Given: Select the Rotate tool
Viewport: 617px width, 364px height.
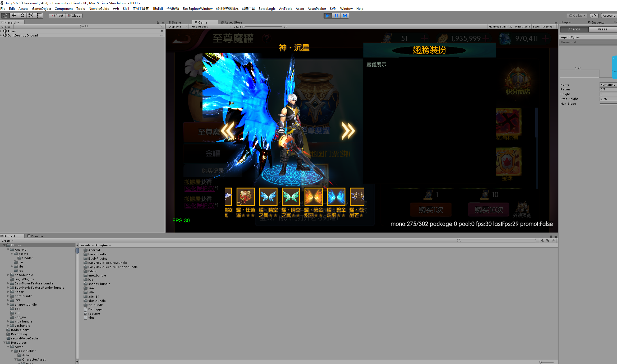Looking at the screenshot, I should click(22, 16).
